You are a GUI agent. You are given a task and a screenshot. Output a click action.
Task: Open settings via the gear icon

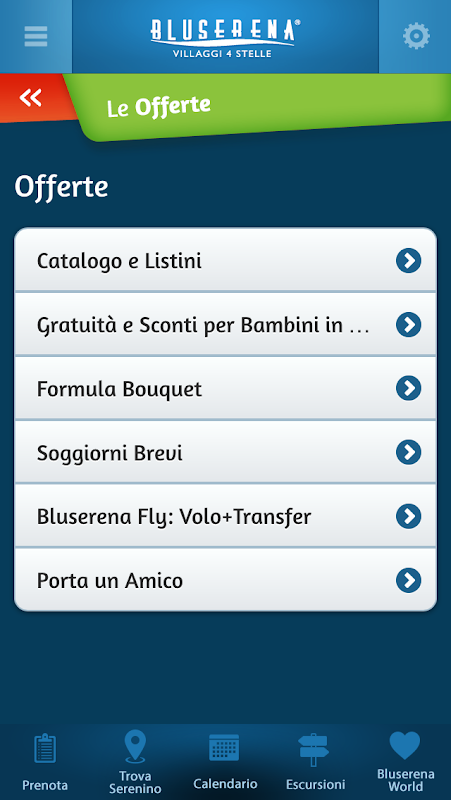[416, 36]
